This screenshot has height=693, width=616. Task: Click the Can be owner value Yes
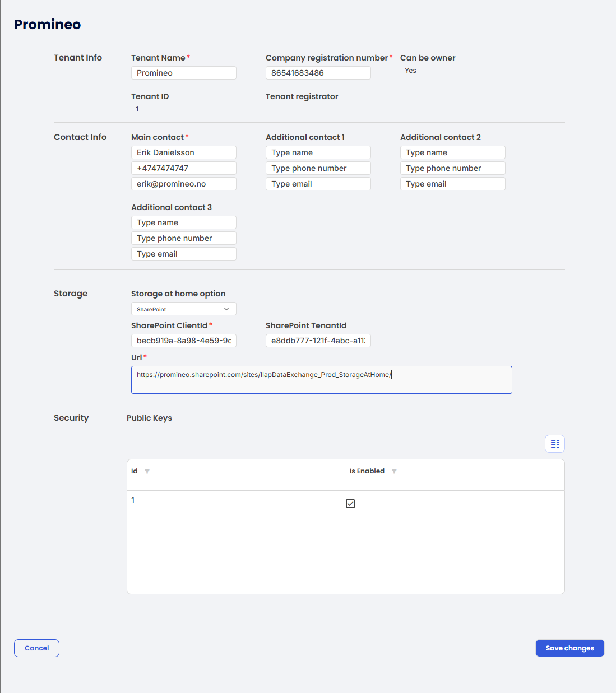[x=410, y=71]
